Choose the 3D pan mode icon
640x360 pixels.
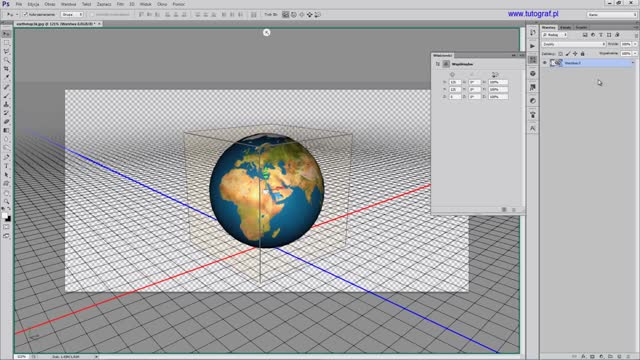click(302, 14)
